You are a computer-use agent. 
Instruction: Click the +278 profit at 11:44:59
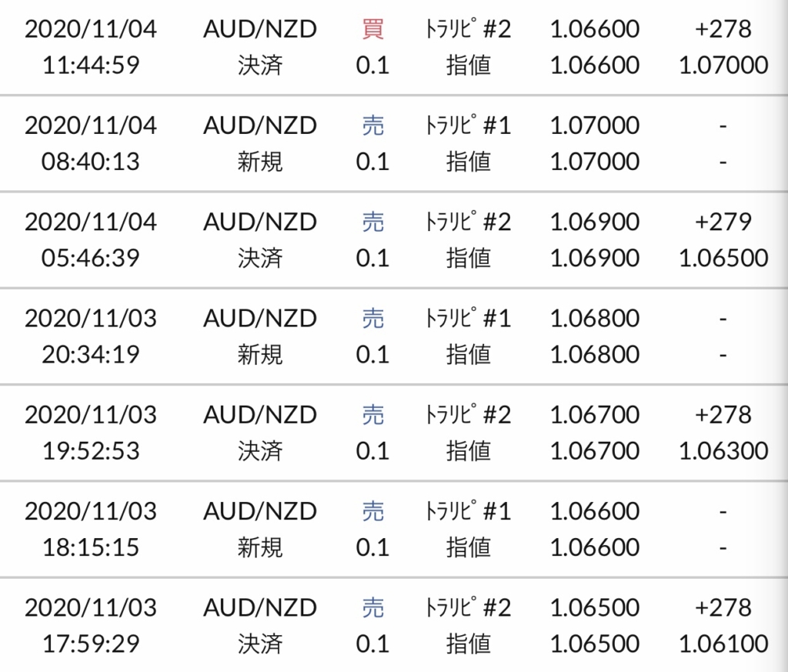(x=723, y=29)
